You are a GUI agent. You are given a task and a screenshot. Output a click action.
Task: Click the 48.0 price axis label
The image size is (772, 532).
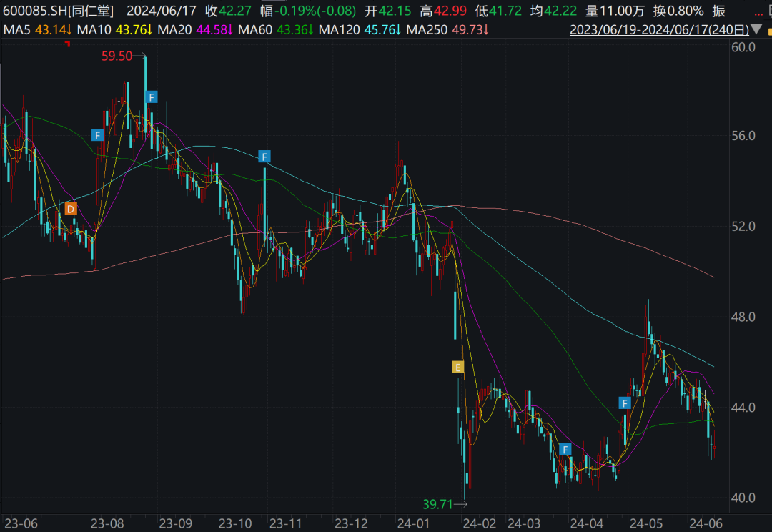(x=743, y=317)
